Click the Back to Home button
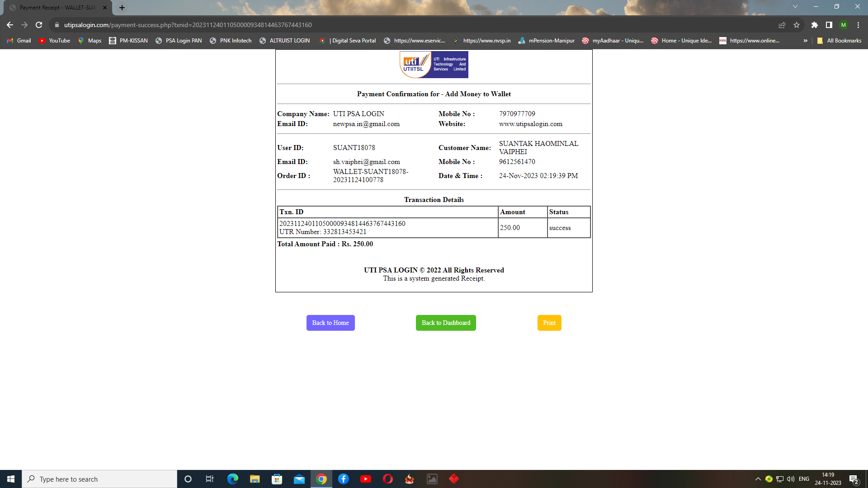This screenshot has height=488, width=868. click(x=330, y=323)
